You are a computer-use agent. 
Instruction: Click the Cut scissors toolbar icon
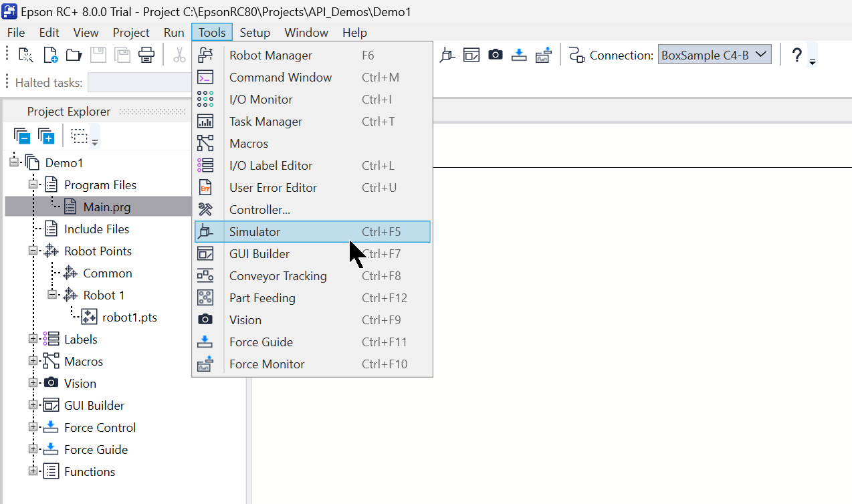tap(179, 55)
